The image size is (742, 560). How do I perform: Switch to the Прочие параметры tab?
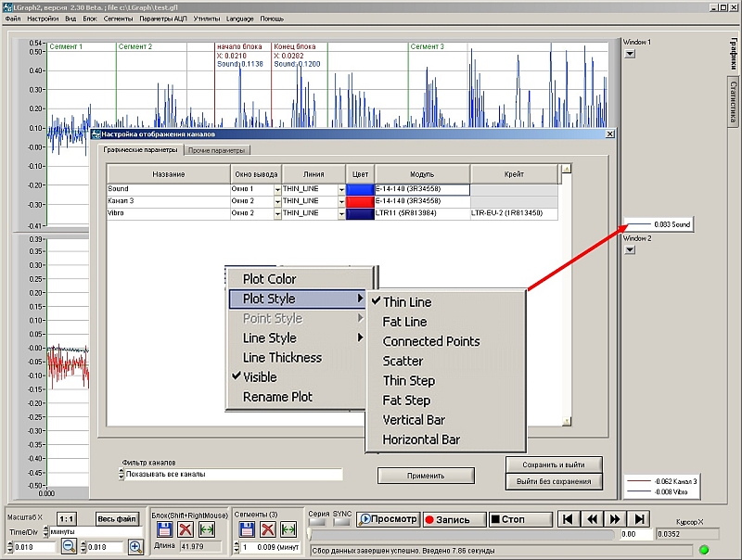(x=217, y=150)
